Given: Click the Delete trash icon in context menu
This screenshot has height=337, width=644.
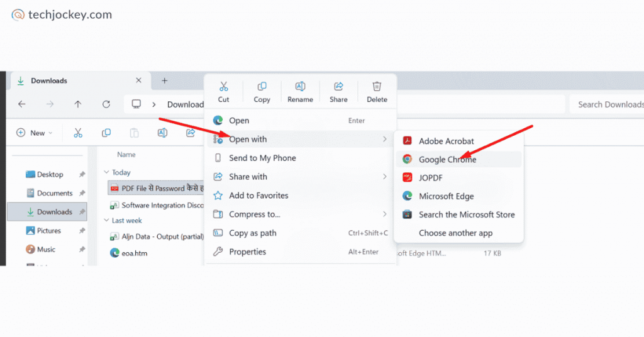Looking at the screenshot, I should tap(377, 87).
